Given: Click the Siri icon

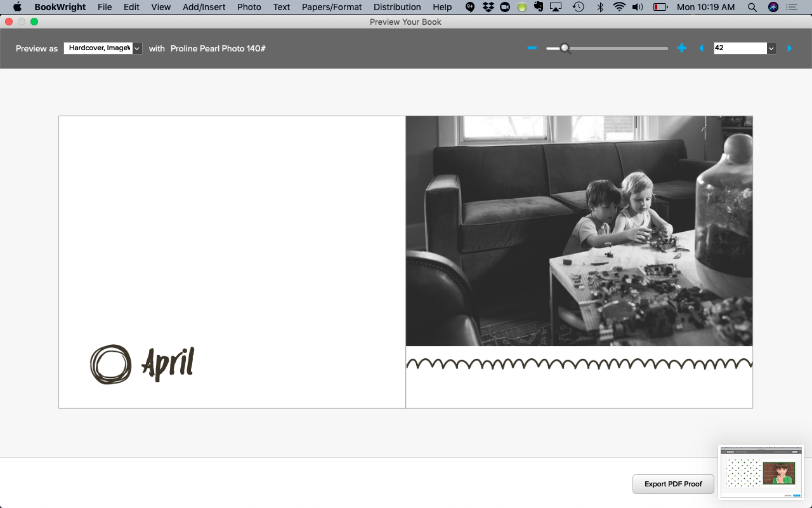Looking at the screenshot, I should pyautogui.click(x=773, y=7).
